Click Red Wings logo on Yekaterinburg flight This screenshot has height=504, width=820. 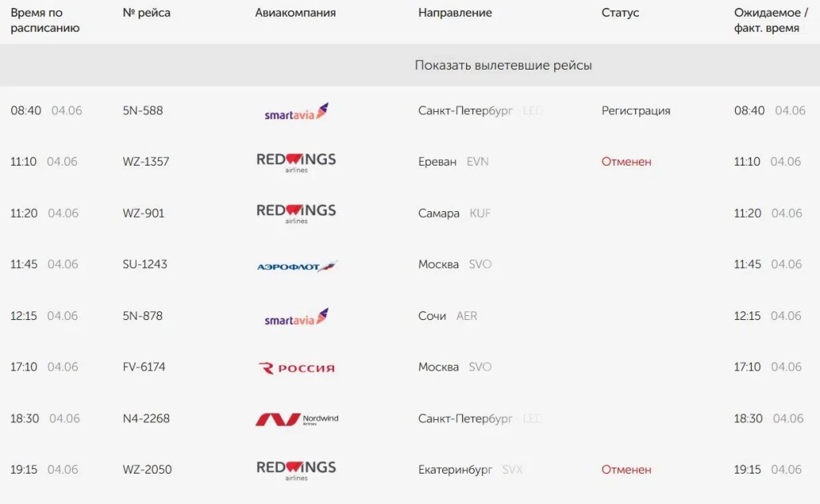(x=296, y=470)
